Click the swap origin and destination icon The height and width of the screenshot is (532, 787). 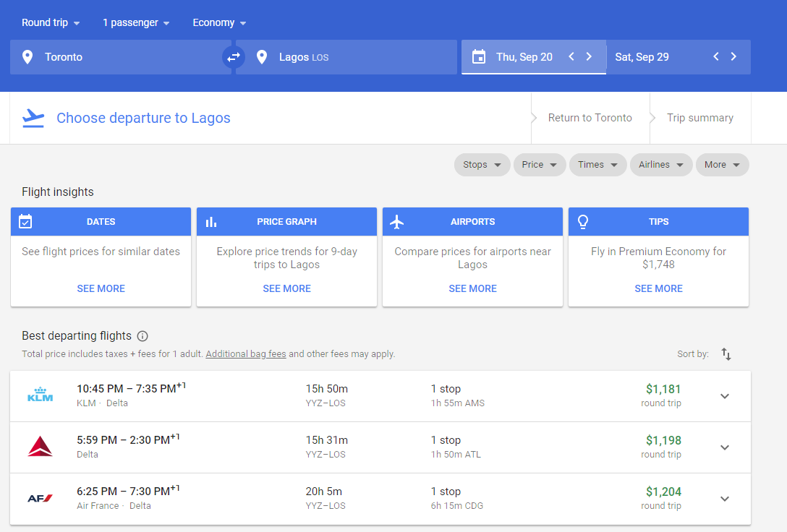pyautogui.click(x=234, y=57)
